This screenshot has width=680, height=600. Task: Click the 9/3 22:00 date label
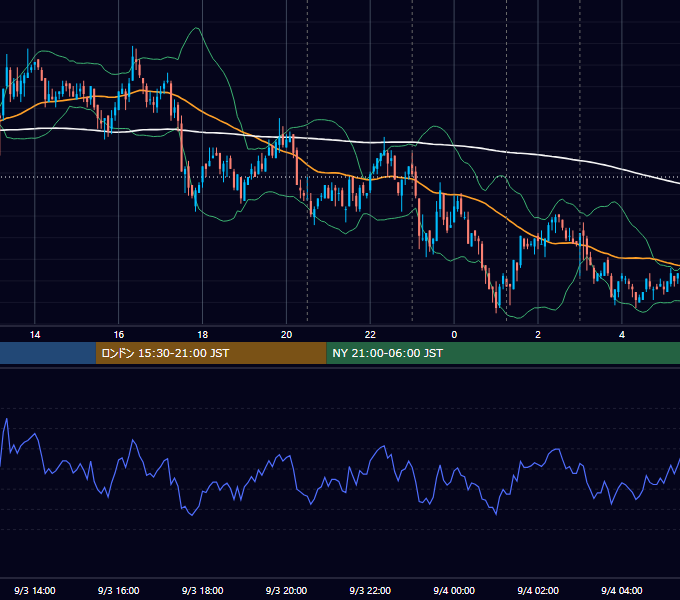370,590
